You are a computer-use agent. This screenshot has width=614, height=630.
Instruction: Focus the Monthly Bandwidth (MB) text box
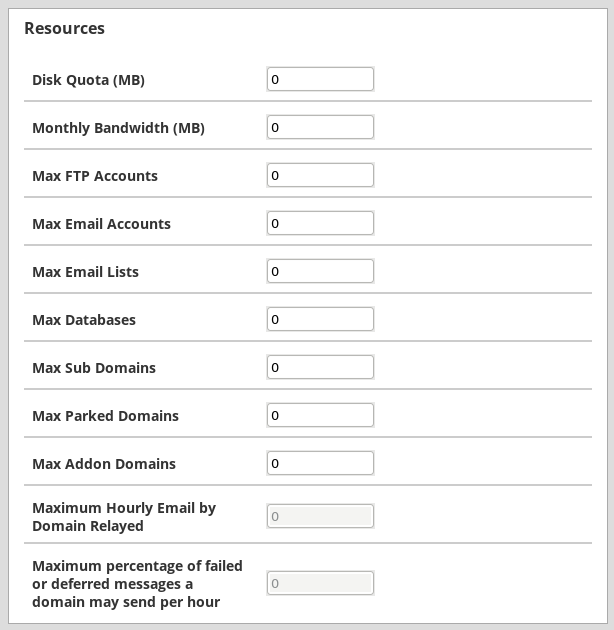point(320,127)
